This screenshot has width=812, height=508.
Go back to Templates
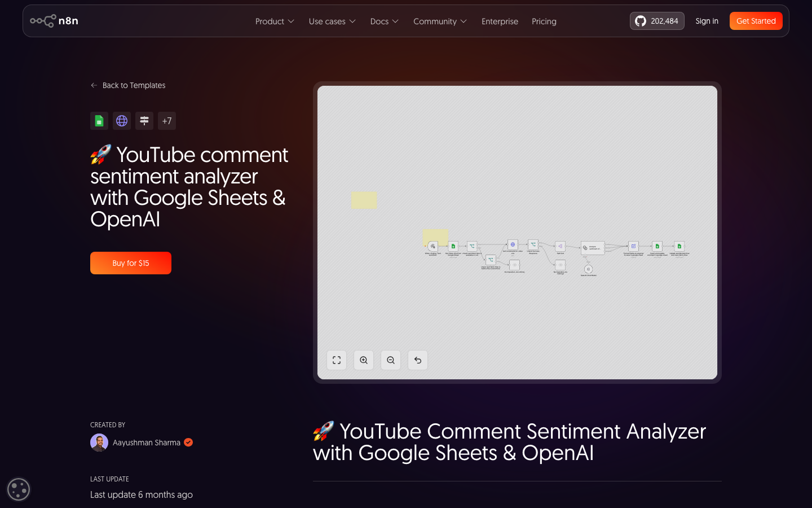(x=128, y=85)
